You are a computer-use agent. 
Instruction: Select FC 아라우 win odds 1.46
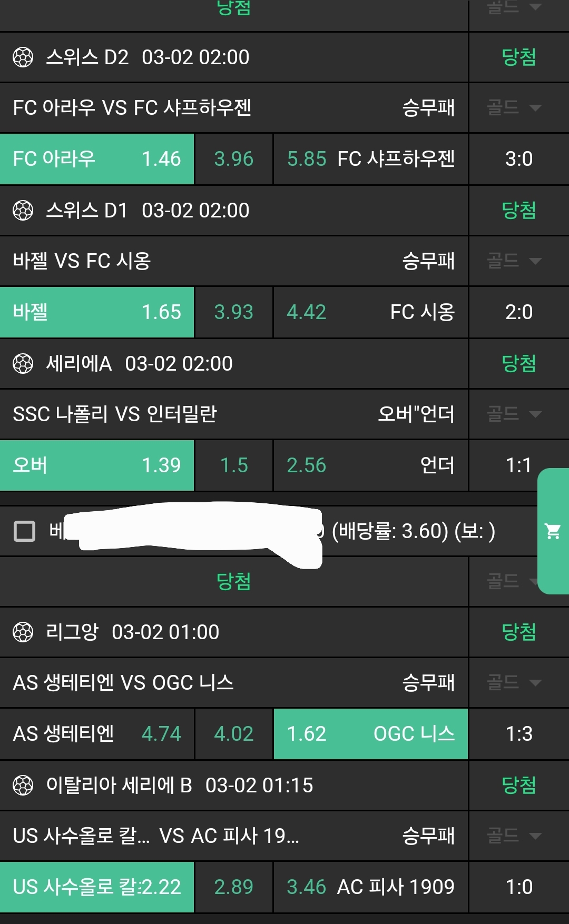tap(97, 159)
